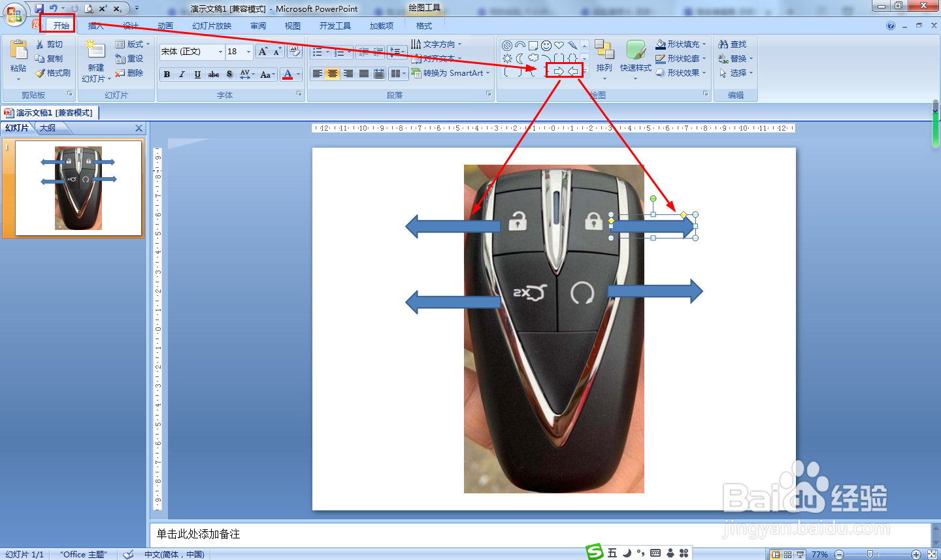Viewport: 941px width, 560px height.
Task: Customize the quick access toolbar dropdown
Action: (137, 8)
